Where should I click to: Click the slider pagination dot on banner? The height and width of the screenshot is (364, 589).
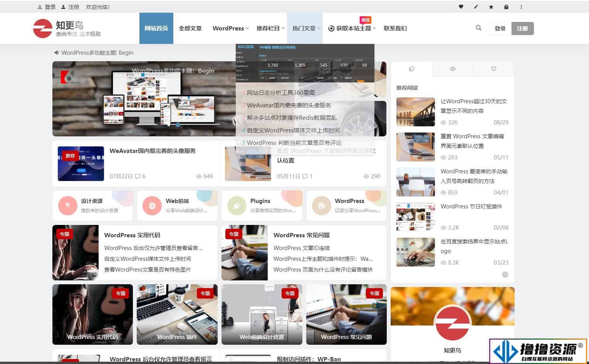(x=178, y=125)
